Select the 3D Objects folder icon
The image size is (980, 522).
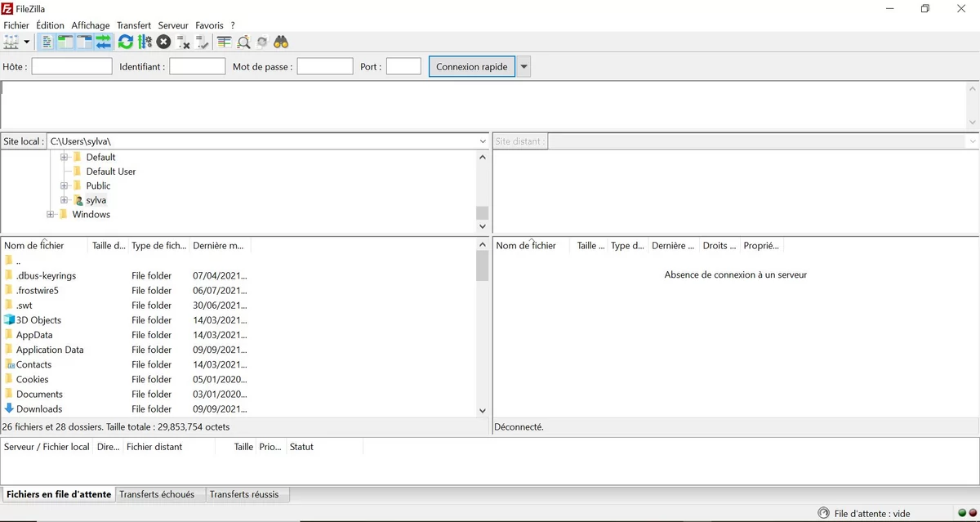9,320
